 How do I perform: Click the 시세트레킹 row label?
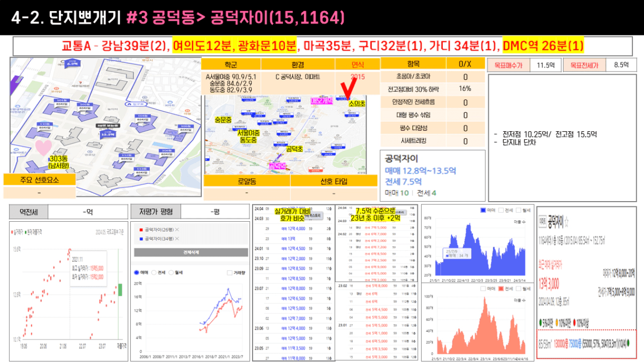coord(413,141)
